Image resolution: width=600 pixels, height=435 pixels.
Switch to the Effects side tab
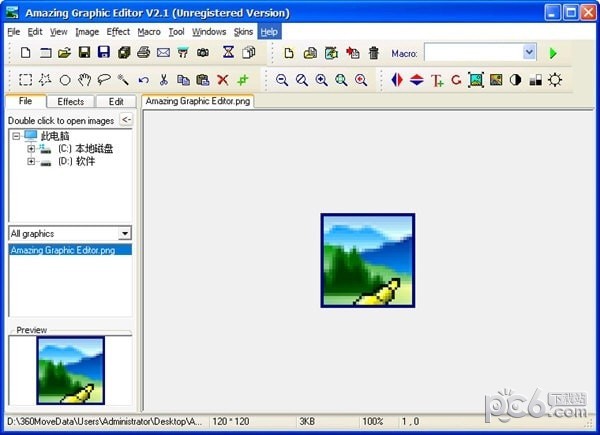pos(71,101)
